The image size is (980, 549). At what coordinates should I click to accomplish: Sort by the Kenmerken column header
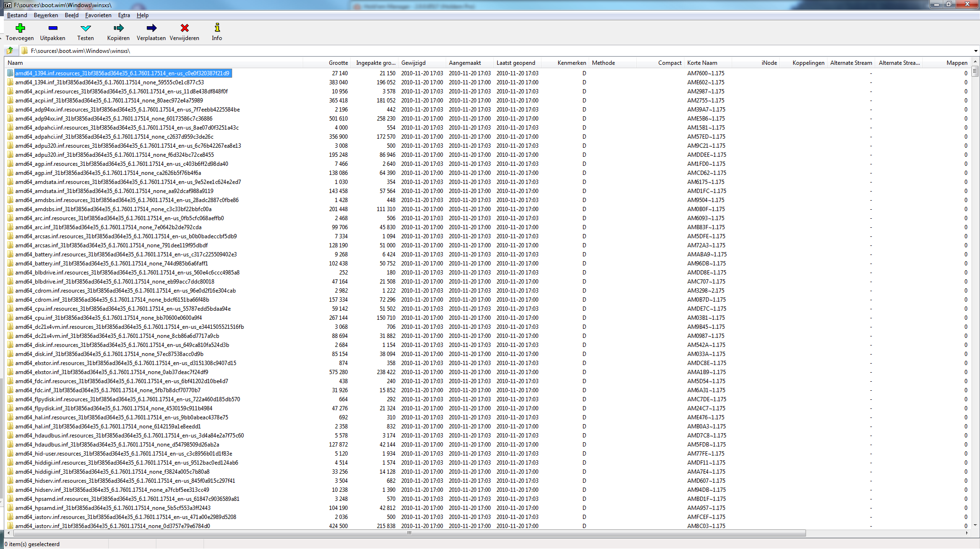(x=566, y=63)
